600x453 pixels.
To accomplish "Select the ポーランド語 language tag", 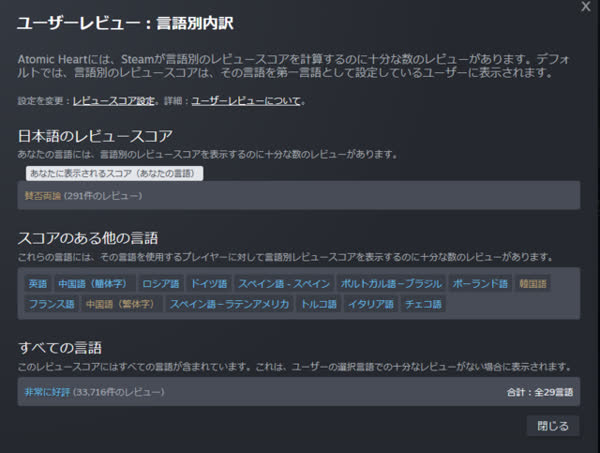I will point(480,284).
